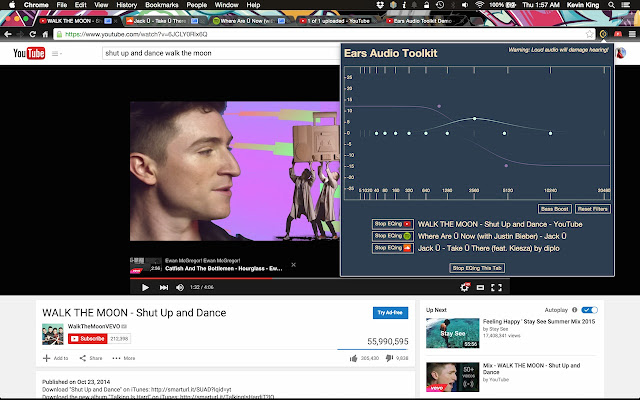Play the video with the play button

(x=145, y=287)
